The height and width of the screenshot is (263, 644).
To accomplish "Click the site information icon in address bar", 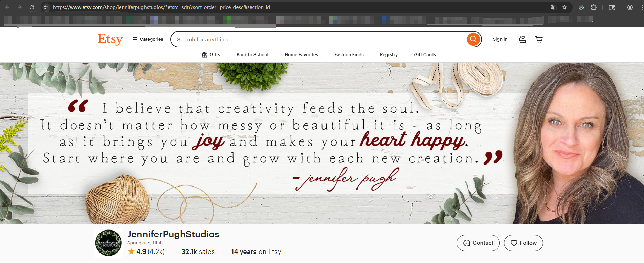I will click(46, 7).
